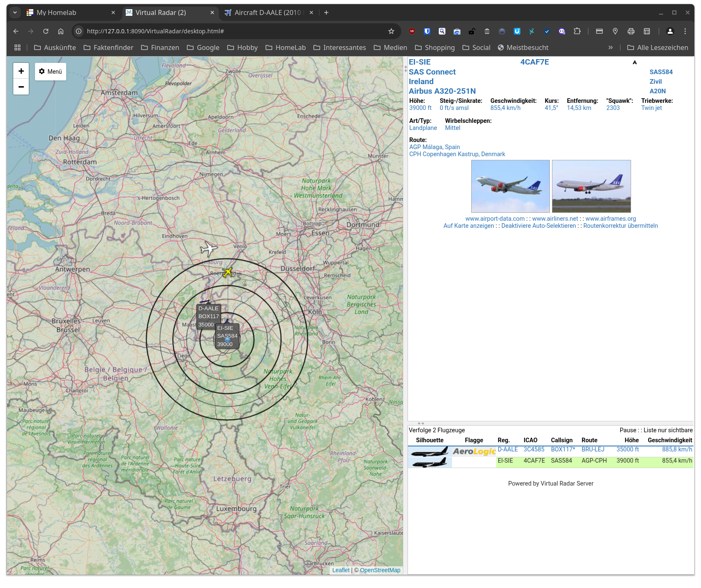Zoom in the map with plus button

pos(21,71)
